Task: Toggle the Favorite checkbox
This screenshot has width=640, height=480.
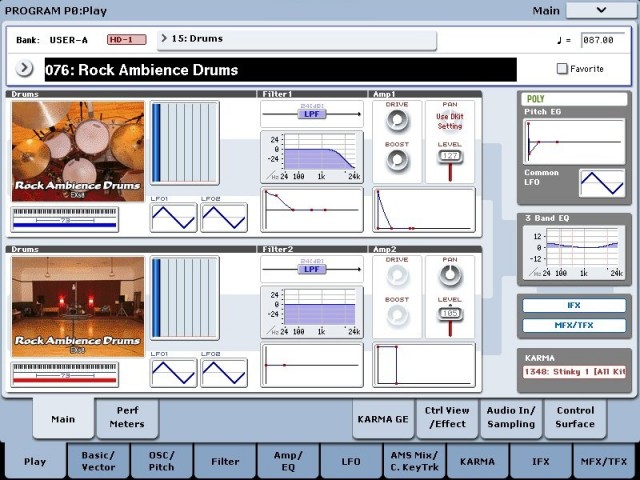Action: pyautogui.click(x=562, y=69)
